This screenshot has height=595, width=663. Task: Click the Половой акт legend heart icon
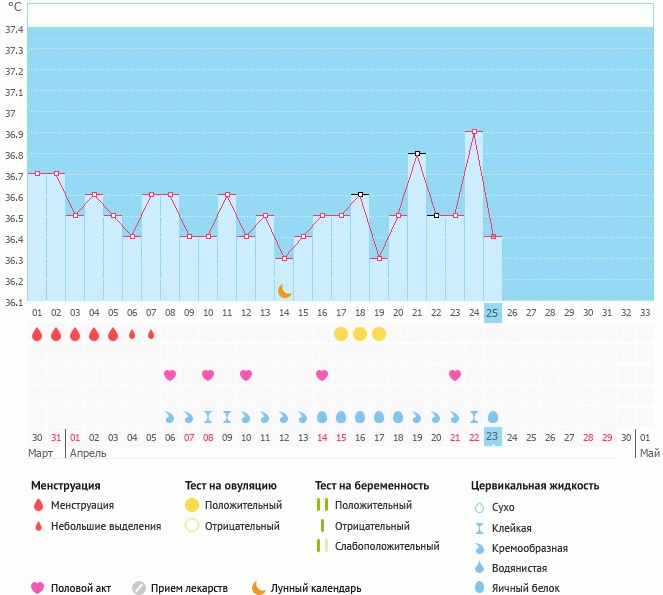(x=38, y=588)
